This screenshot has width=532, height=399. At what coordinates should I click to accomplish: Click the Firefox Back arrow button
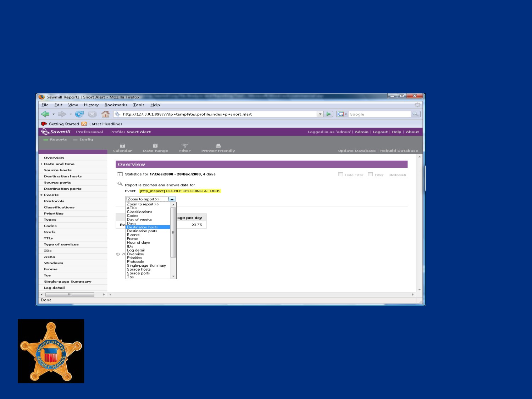click(45, 114)
